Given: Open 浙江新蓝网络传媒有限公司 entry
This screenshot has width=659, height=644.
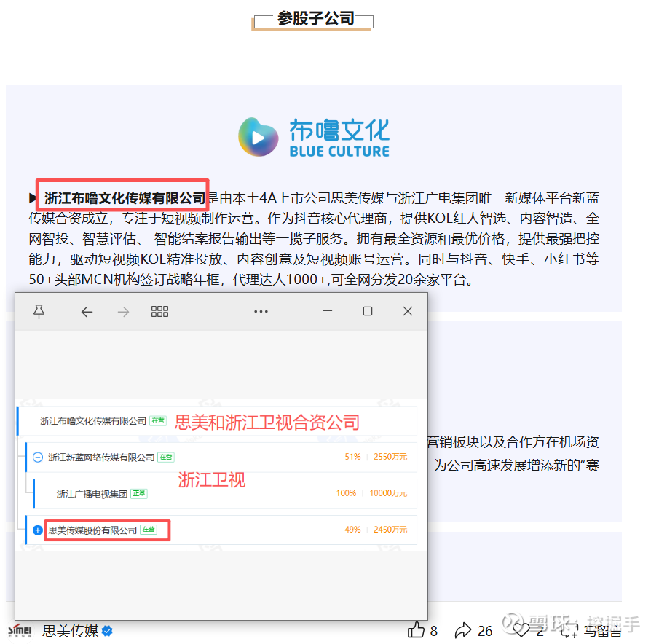Looking at the screenshot, I should (x=101, y=457).
